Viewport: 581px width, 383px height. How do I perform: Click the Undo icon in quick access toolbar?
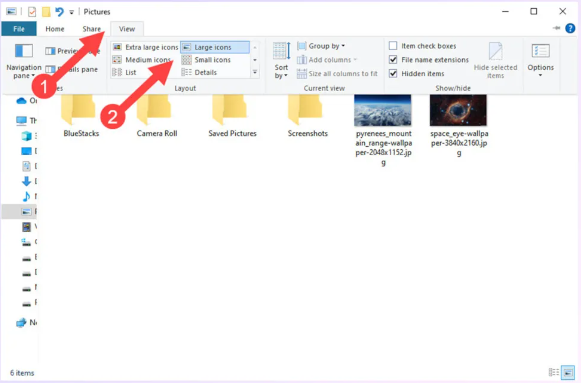click(59, 12)
